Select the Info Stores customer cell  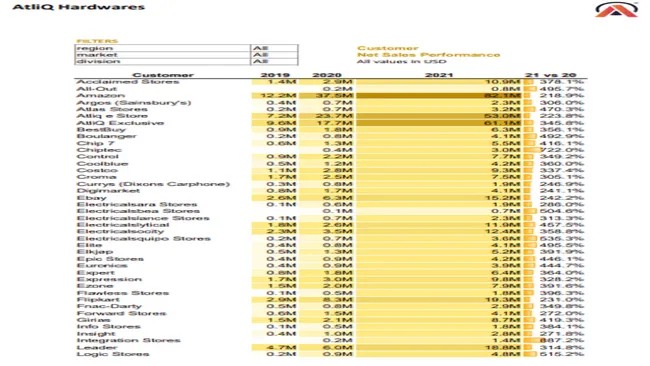(108, 326)
